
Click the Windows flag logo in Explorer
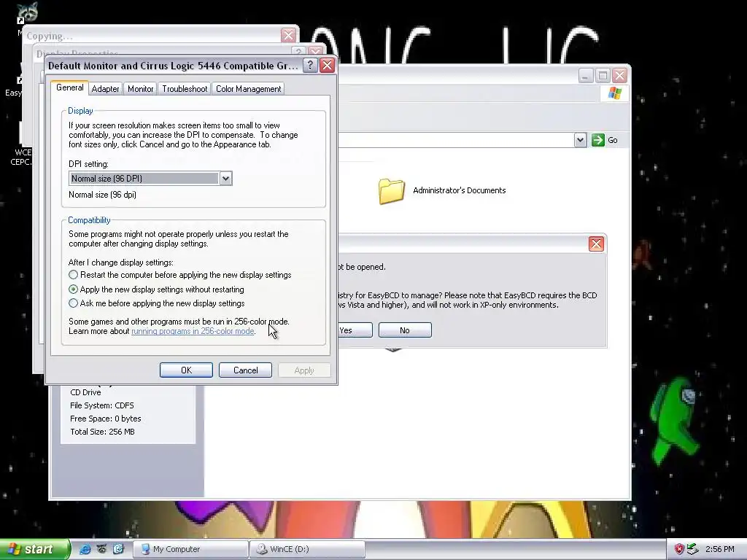(614, 93)
